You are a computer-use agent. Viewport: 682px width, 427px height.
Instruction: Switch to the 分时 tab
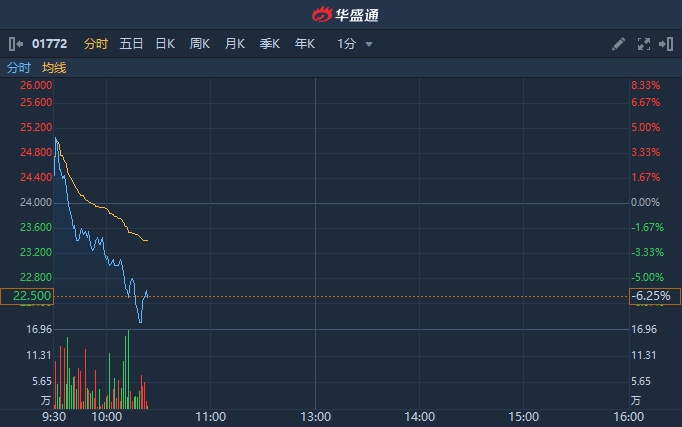click(96, 44)
